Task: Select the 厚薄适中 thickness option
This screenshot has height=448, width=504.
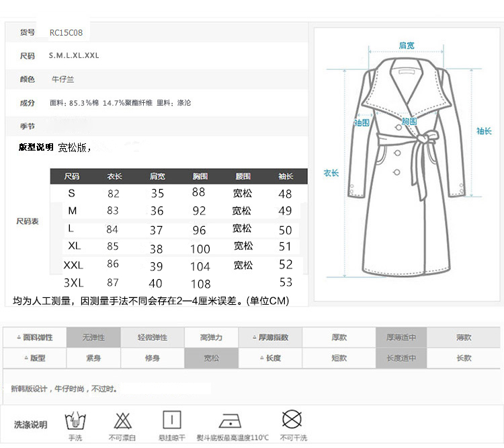Action: 401,338
